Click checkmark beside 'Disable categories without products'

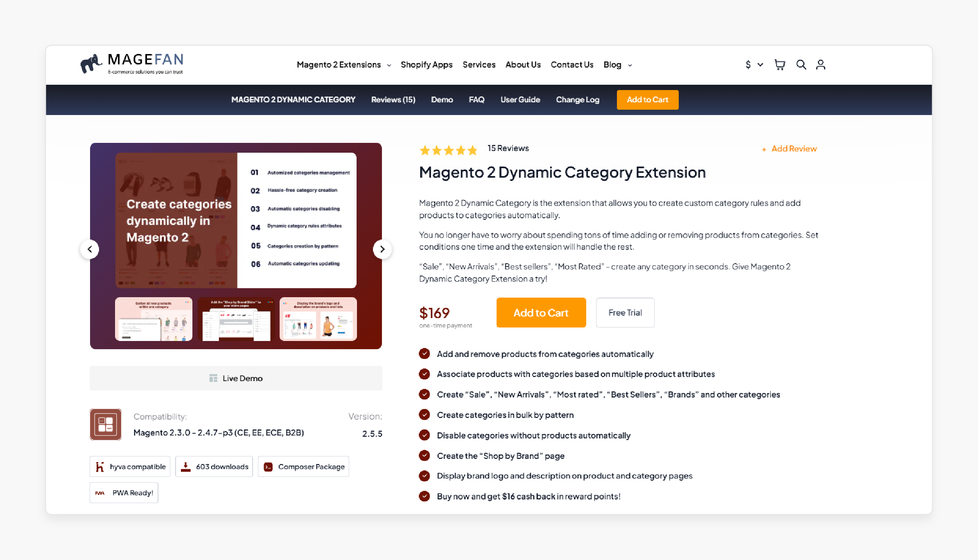coord(425,435)
